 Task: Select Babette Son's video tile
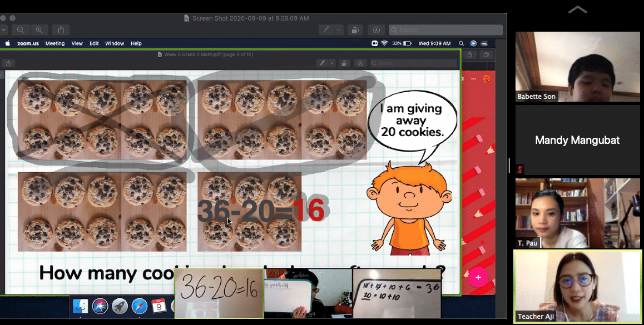coord(577,67)
